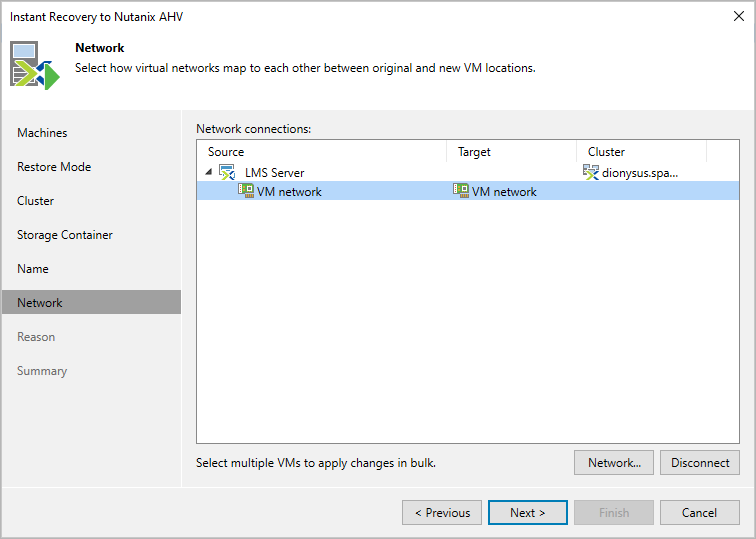Open the Restore Mode step

tap(54, 167)
